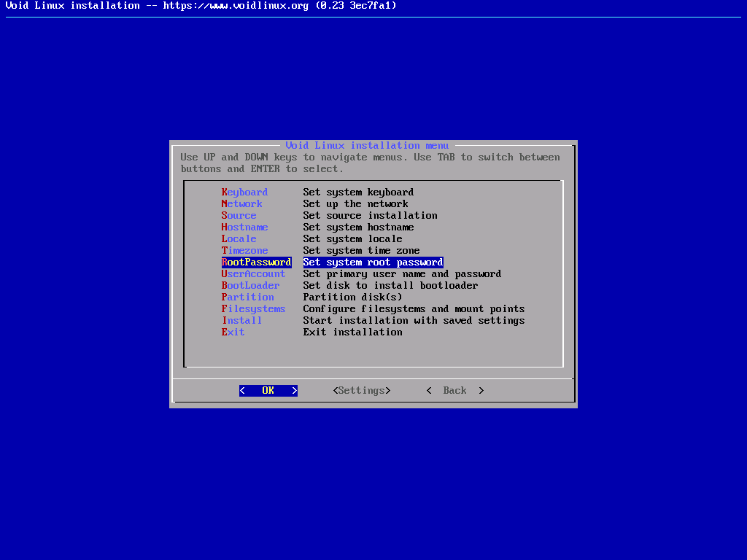Select the Hostname menu item
The width and height of the screenshot is (747, 560).
click(x=244, y=227)
